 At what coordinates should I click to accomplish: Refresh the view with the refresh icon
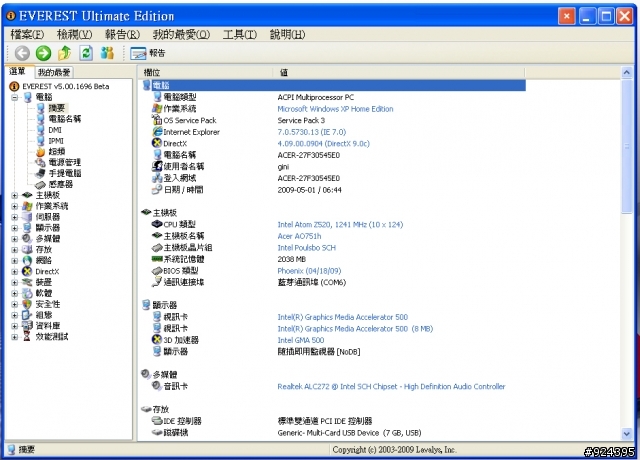point(86,53)
